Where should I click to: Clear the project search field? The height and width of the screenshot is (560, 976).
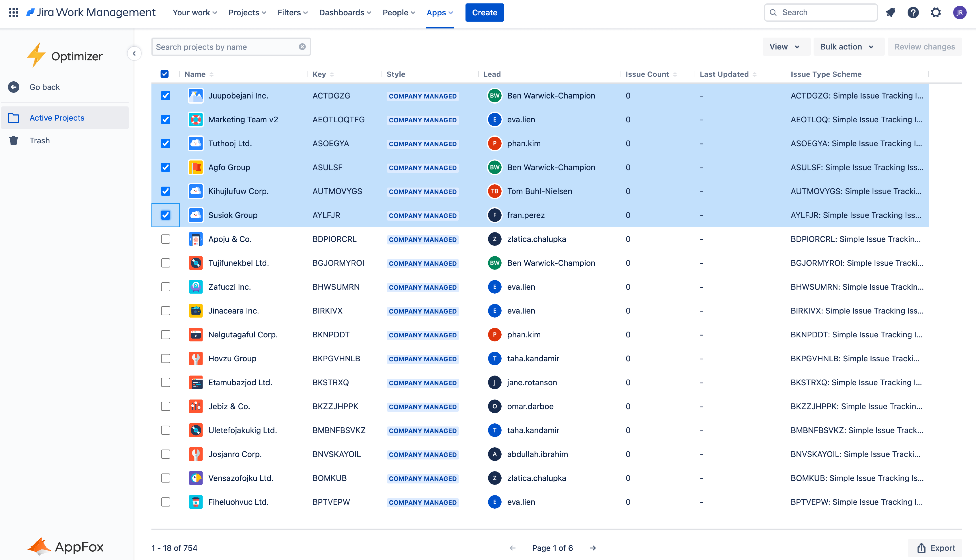tap(302, 46)
